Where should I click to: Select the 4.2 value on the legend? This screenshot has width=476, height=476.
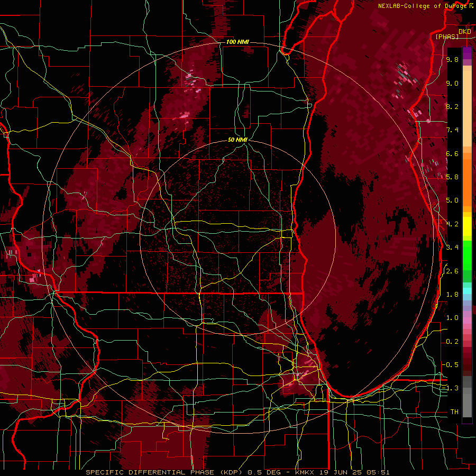pyautogui.click(x=452, y=224)
